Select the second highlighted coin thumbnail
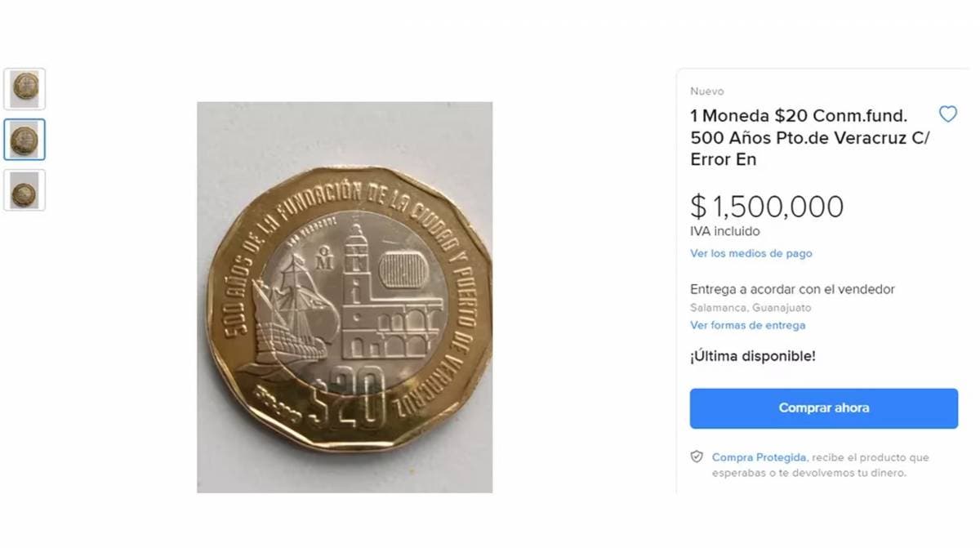Image resolution: width=980 pixels, height=548 pixels. click(x=24, y=140)
